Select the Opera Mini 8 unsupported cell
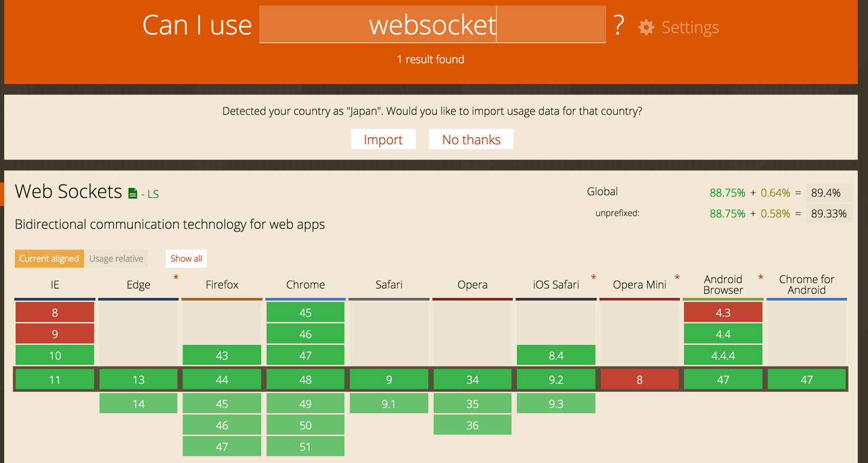 click(639, 380)
